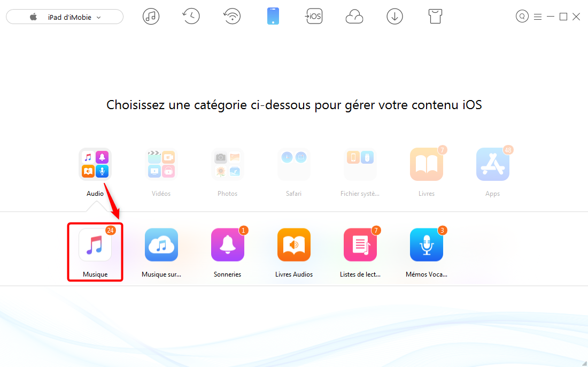This screenshot has width=588, height=367.
Task: Open the backup history clock icon
Action: coord(191,17)
